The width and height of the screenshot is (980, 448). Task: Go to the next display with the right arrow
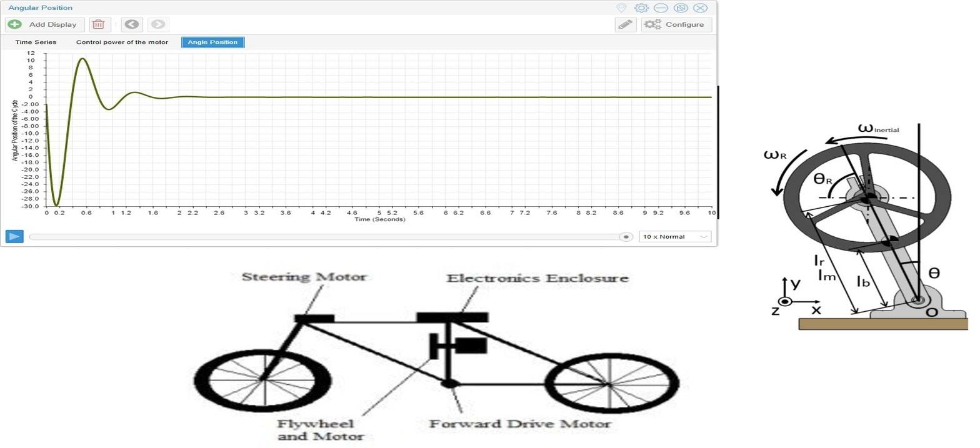coord(158,24)
